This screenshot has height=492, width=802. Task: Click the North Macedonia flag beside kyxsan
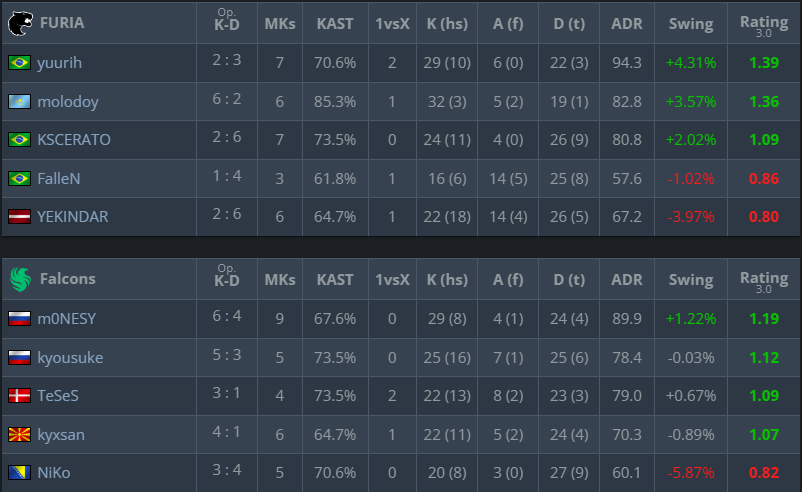18,434
